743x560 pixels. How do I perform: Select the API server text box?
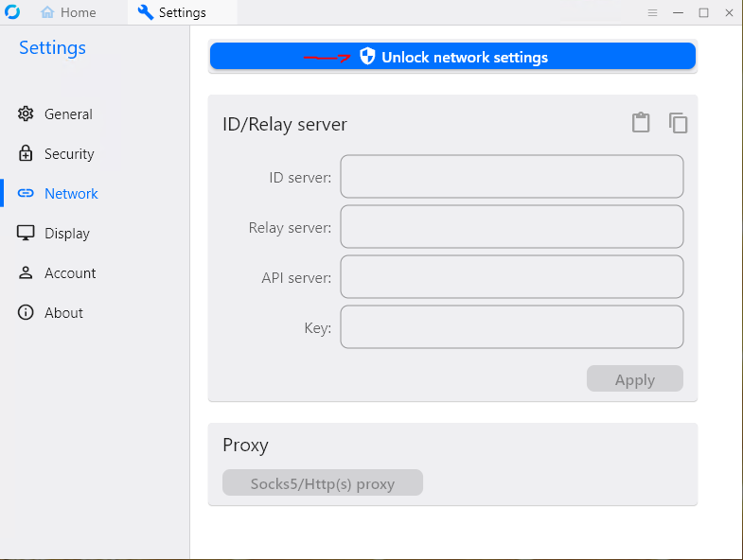pos(511,277)
